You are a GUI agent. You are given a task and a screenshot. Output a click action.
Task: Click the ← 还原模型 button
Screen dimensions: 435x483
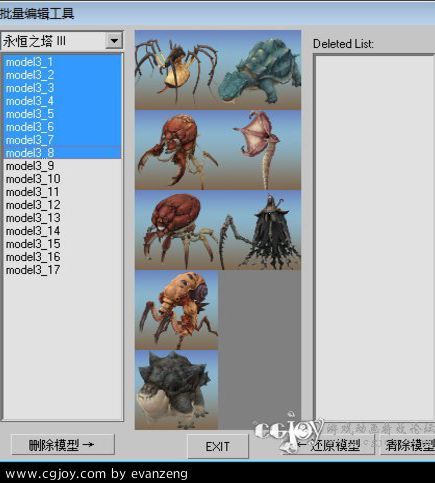(328, 445)
